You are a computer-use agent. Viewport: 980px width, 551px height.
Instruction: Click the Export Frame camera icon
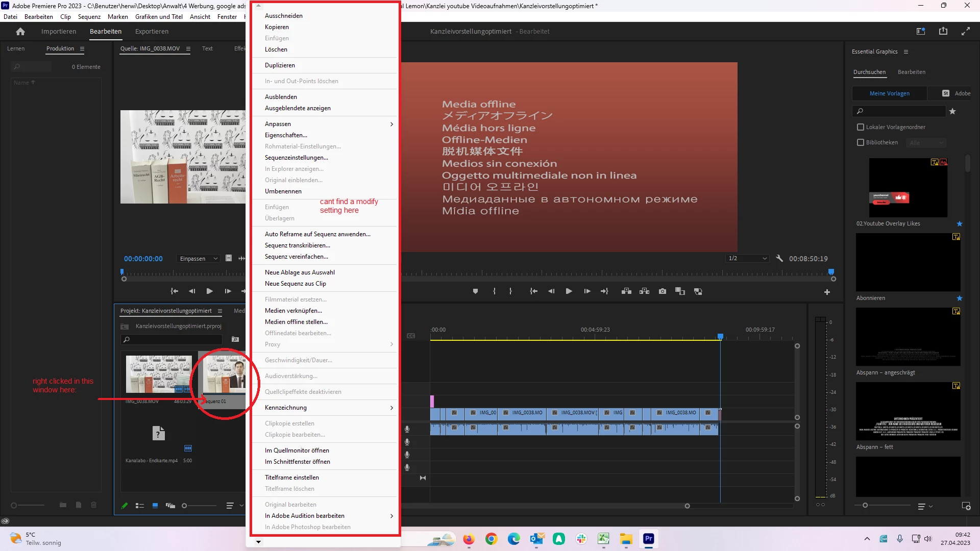pos(662,291)
